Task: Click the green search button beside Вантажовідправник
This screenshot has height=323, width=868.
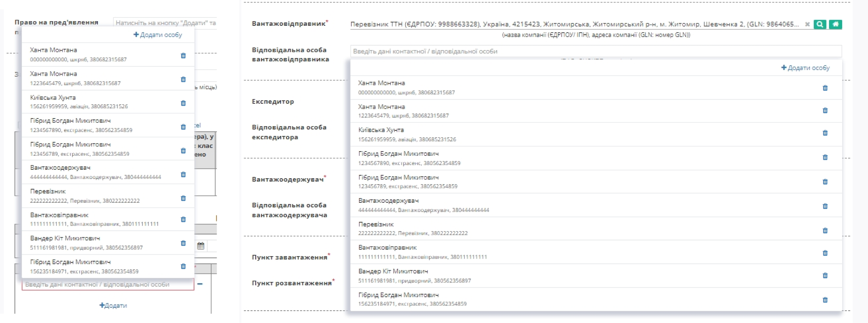Action: pos(820,24)
